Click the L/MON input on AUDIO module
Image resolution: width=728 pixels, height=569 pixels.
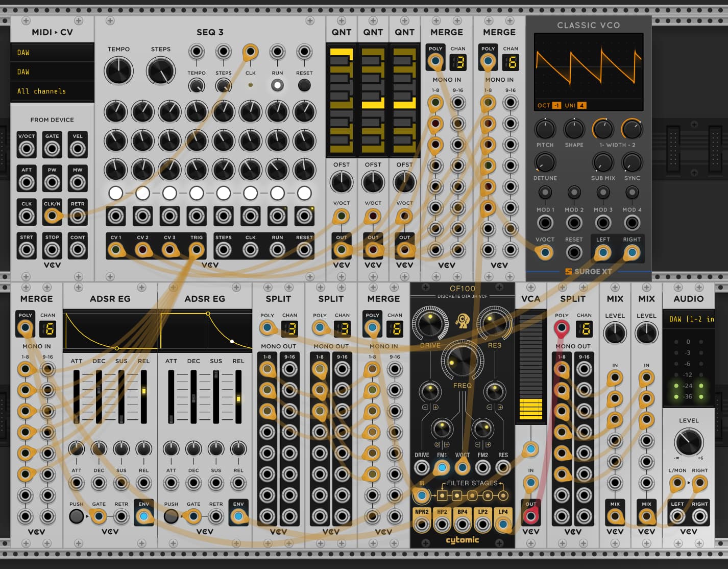(x=677, y=483)
